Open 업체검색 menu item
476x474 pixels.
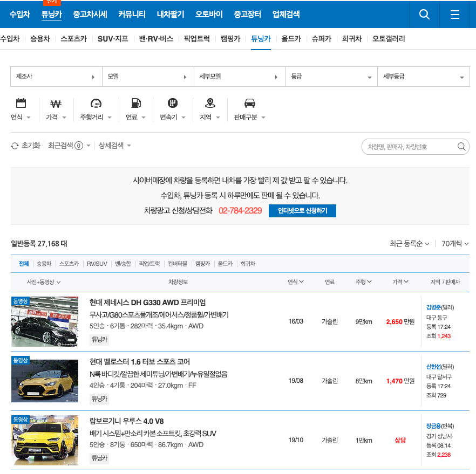pos(286,14)
